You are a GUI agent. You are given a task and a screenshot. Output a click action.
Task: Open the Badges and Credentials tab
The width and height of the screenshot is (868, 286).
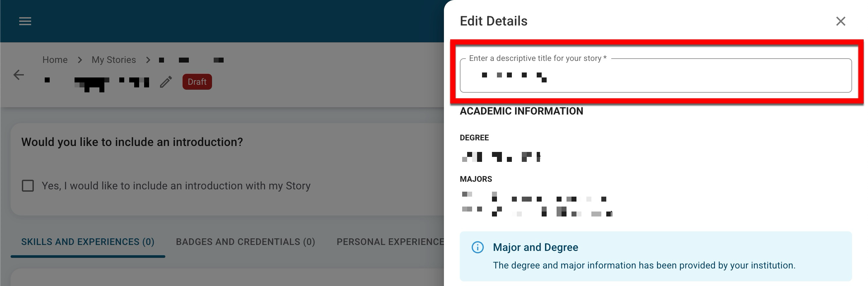245,242
